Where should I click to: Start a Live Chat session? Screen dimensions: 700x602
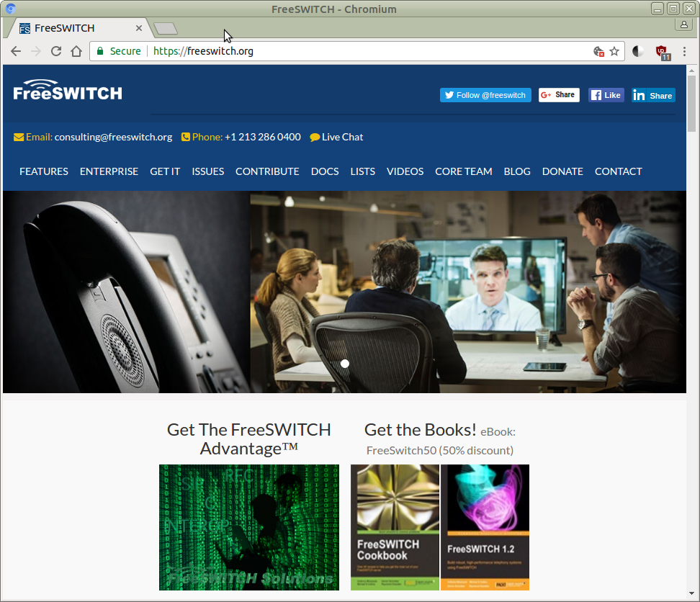coord(336,137)
